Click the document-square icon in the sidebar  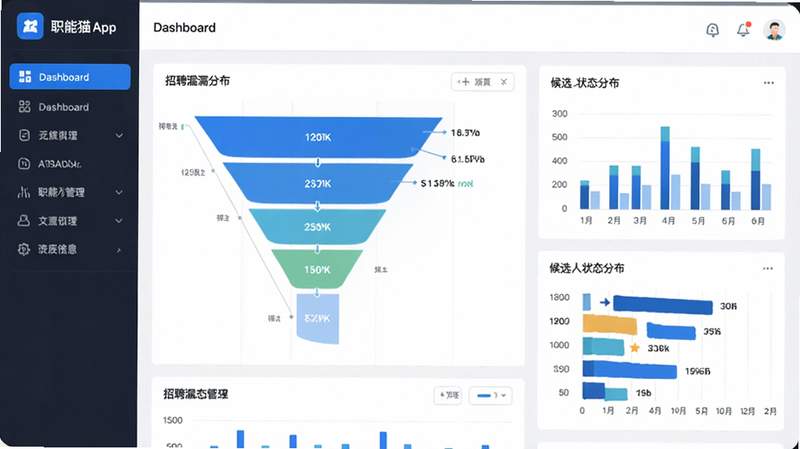(x=24, y=135)
